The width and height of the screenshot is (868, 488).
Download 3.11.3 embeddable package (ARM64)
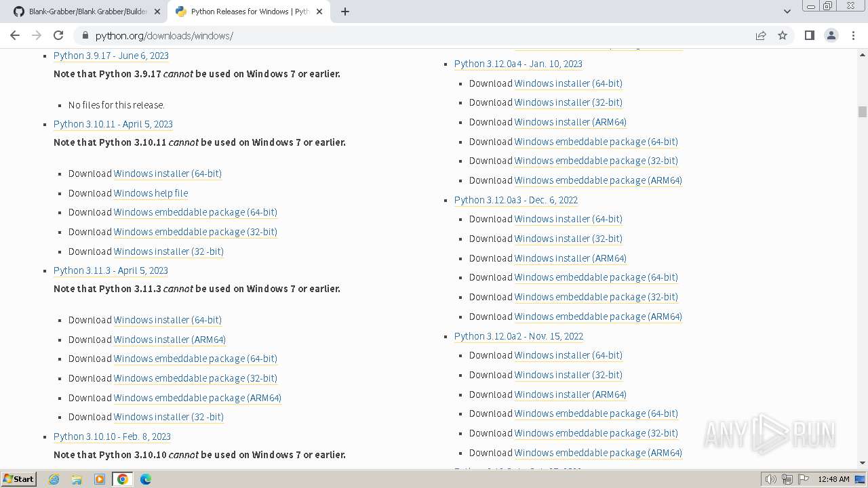tap(197, 398)
